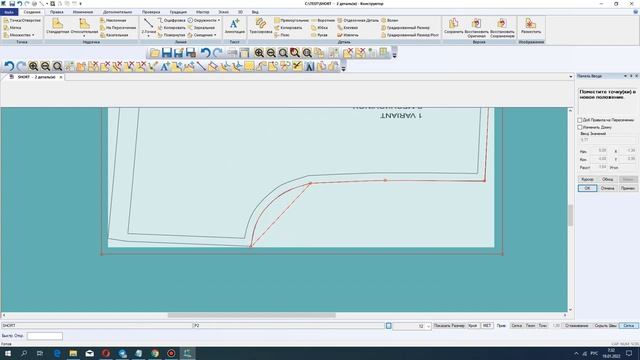Open the size dropdown showing 12
This screenshot has height=360, width=640.
pyautogui.click(x=428, y=326)
